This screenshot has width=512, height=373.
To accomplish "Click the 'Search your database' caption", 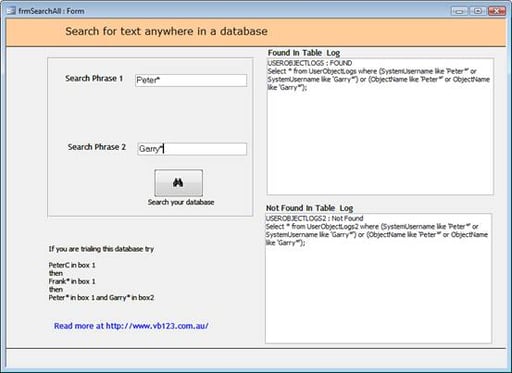I will [181, 202].
